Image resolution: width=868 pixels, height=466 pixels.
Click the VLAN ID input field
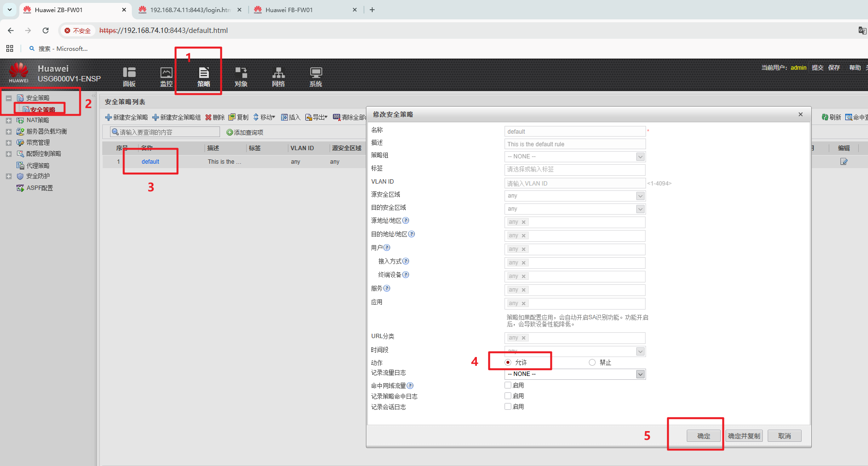point(574,184)
